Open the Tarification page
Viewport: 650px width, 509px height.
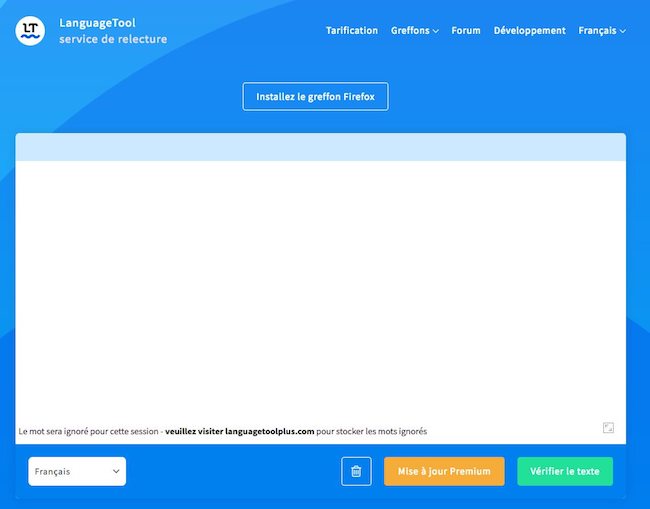[352, 31]
